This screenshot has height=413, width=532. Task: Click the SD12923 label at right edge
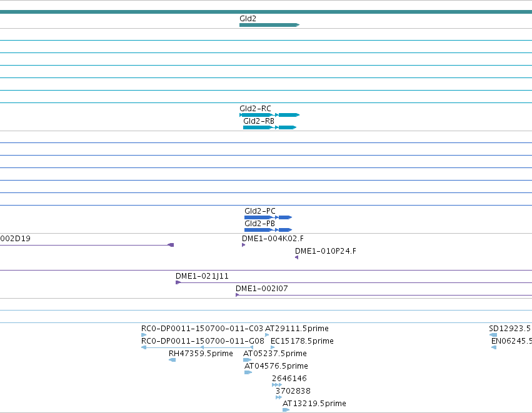[510, 329]
